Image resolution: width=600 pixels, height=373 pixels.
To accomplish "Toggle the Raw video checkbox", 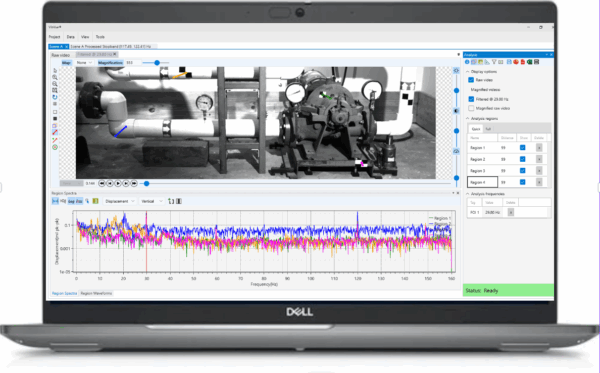I will (x=471, y=80).
